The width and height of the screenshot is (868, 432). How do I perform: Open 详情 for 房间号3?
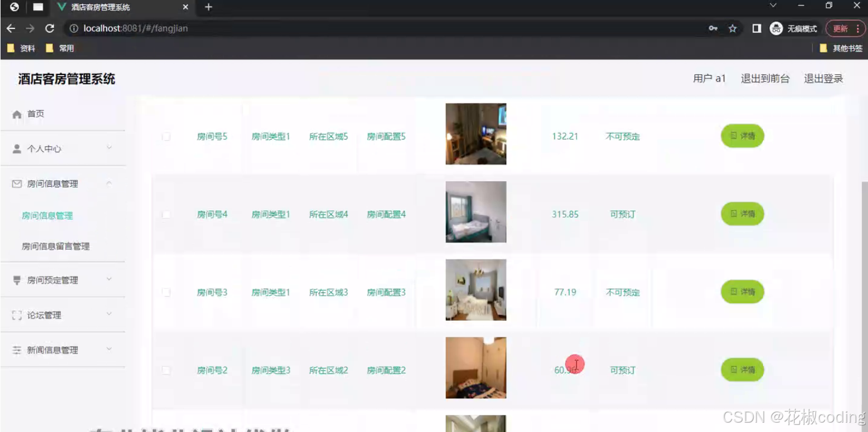point(742,292)
